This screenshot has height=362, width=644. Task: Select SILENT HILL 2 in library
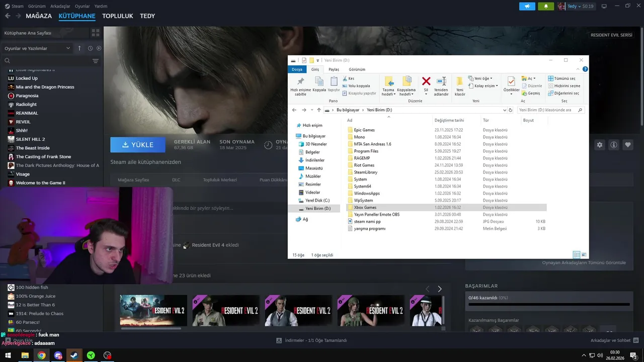(30, 139)
